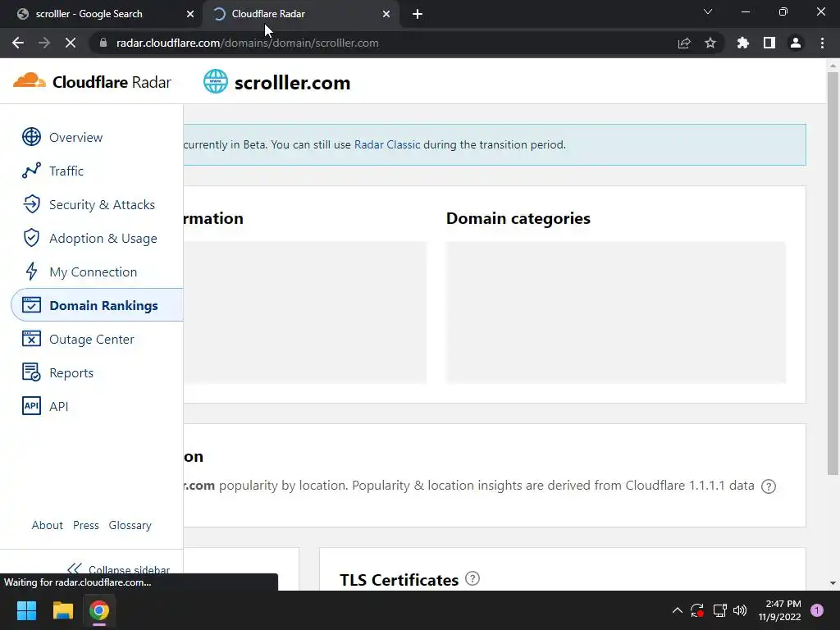The width and height of the screenshot is (840, 630).
Task: Click the sync tray icon with red dot
Action: tap(697, 610)
